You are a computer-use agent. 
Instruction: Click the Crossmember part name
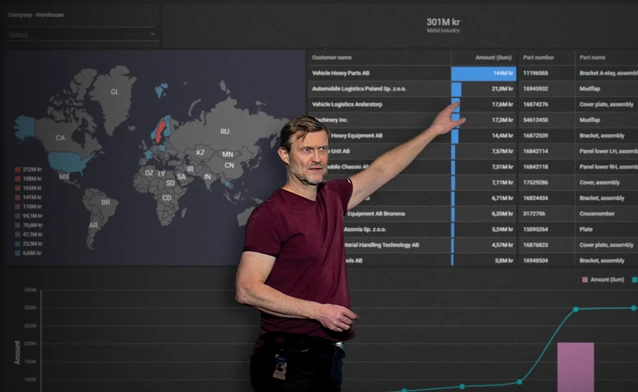597,214
